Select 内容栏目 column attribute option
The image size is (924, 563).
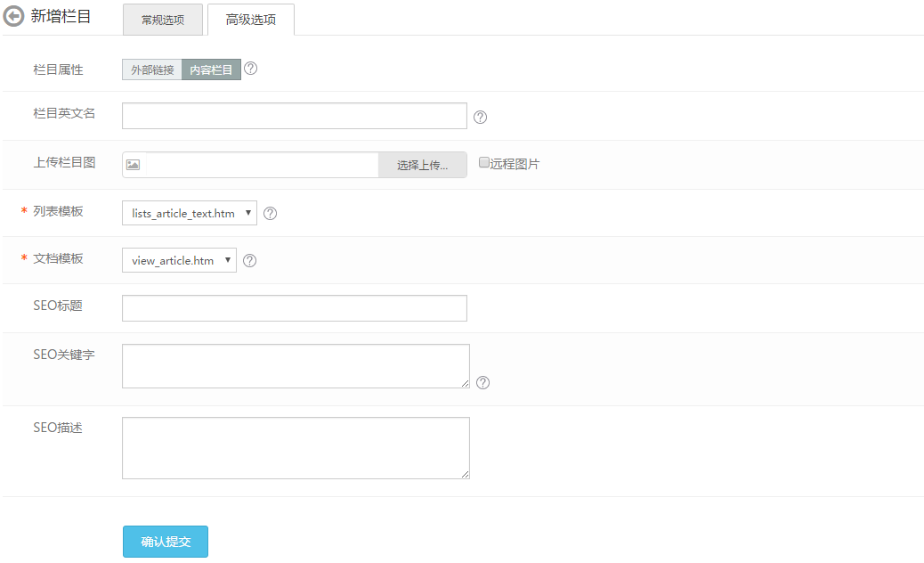(x=211, y=69)
